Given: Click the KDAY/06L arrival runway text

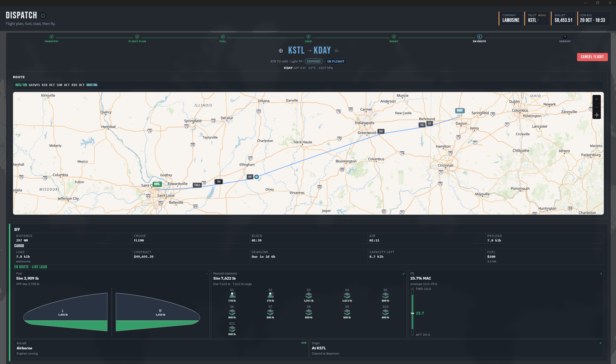Looking at the screenshot, I should (x=92, y=85).
